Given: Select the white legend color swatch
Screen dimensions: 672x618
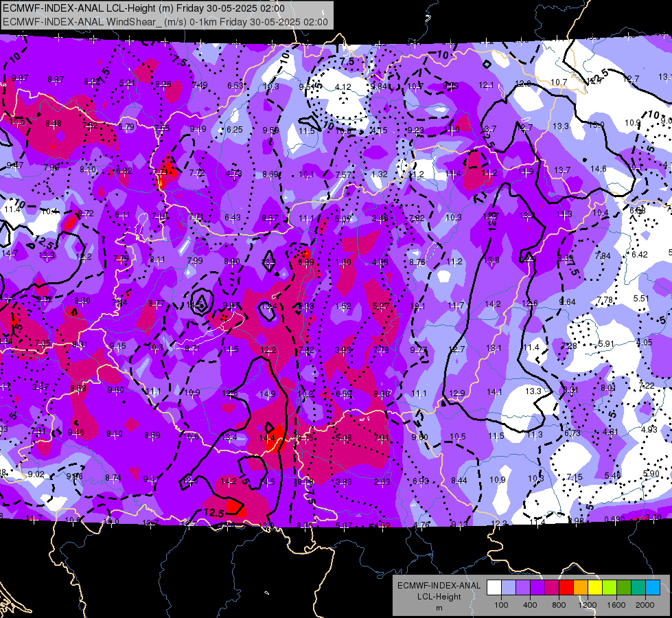Looking at the screenshot, I should [x=494, y=587].
